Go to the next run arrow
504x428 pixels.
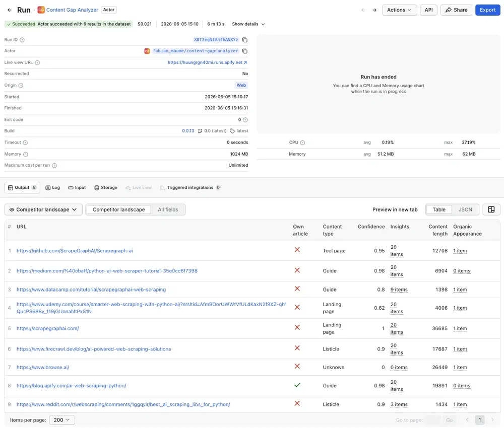tap(374, 10)
